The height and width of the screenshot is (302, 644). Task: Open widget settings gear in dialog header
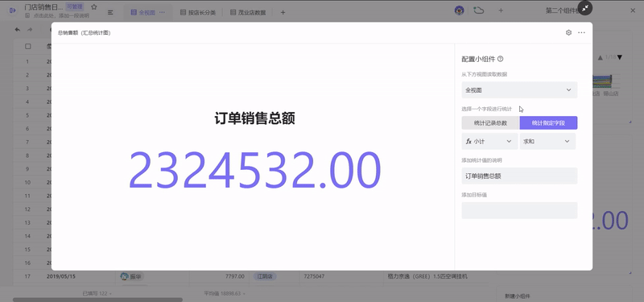568,32
